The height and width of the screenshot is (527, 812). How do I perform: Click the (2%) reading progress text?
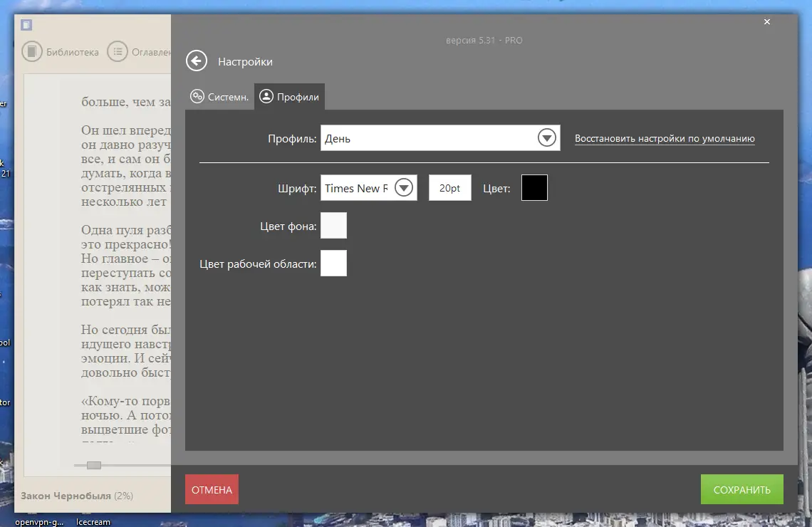coord(123,496)
